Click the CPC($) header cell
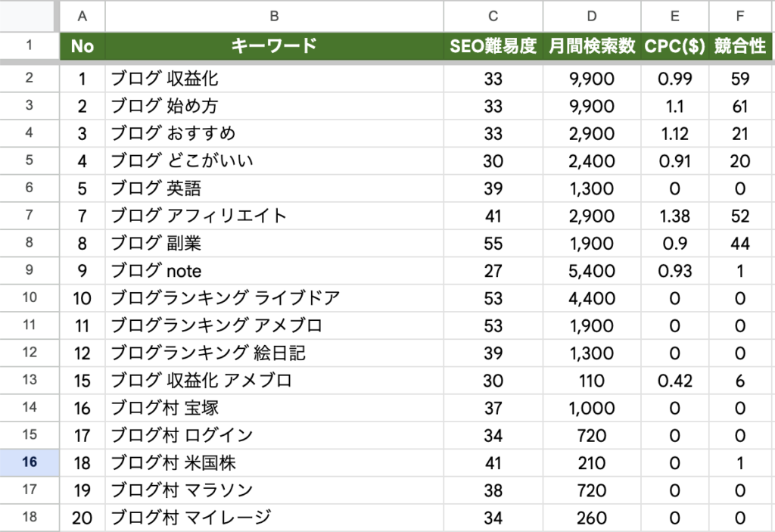 (x=673, y=46)
